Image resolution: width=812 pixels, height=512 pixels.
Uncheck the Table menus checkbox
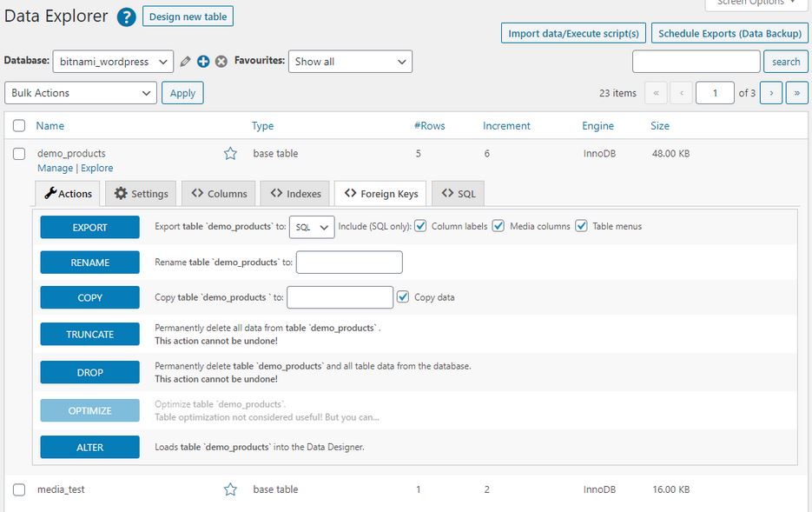pos(582,226)
